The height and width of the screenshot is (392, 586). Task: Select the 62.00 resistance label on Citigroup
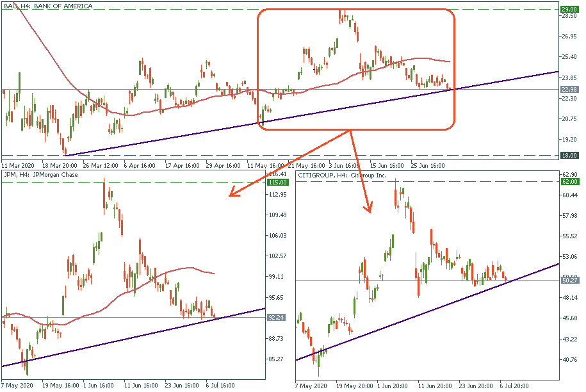click(570, 182)
